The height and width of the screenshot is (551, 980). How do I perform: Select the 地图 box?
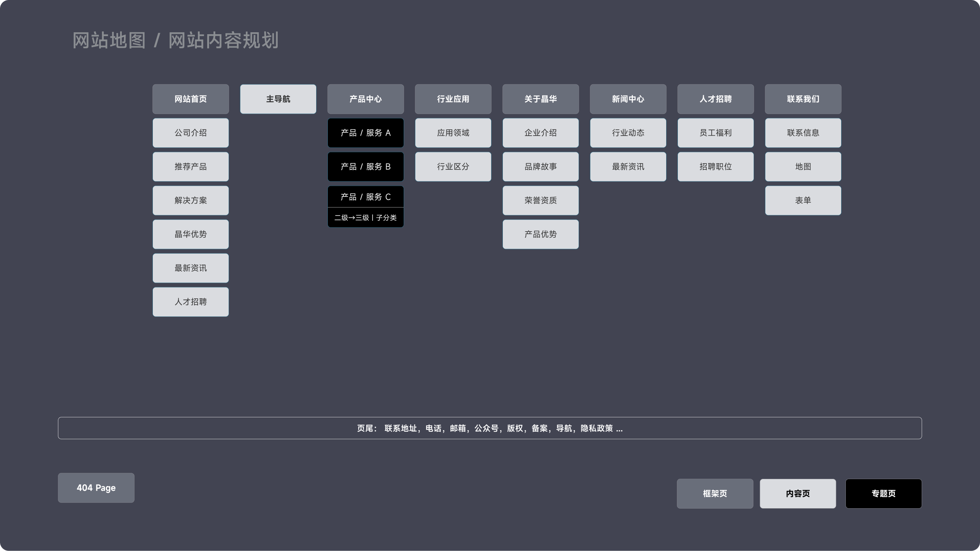pos(803,167)
